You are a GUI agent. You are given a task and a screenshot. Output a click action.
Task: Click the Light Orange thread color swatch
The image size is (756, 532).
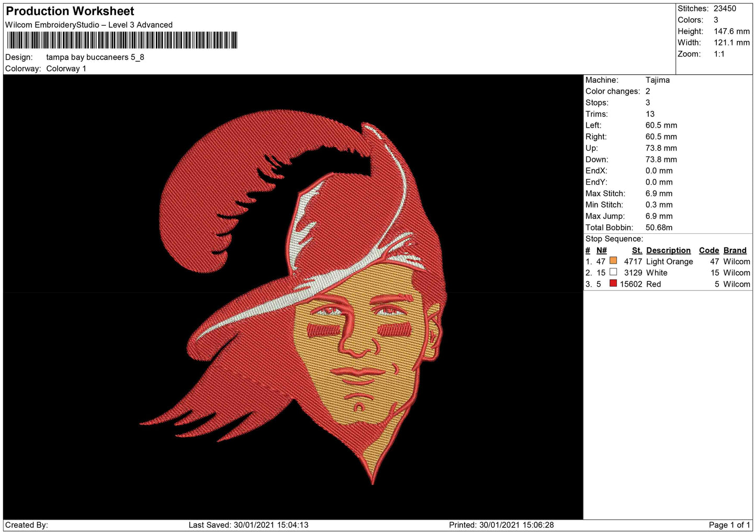click(x=613, y=261)
